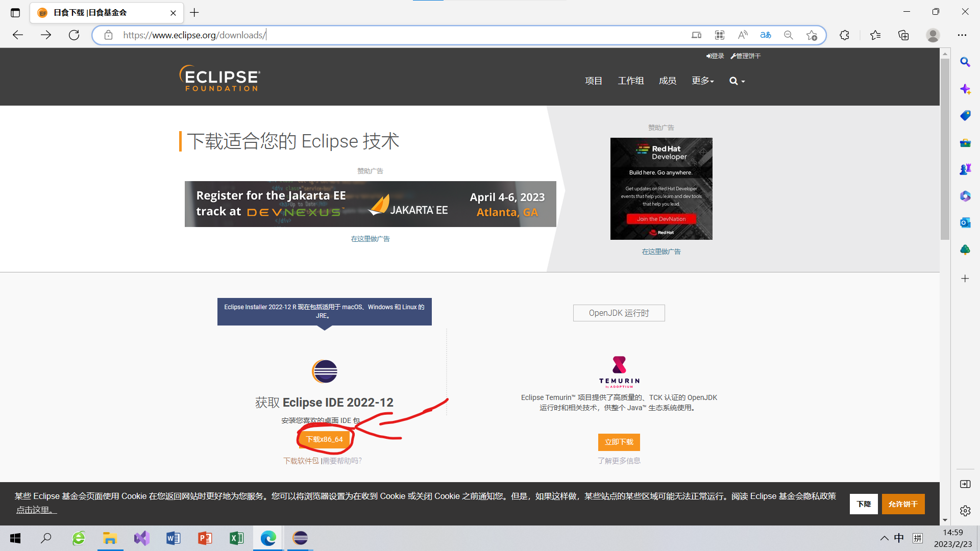Click the Temurin logo

(x=619, y=372)
